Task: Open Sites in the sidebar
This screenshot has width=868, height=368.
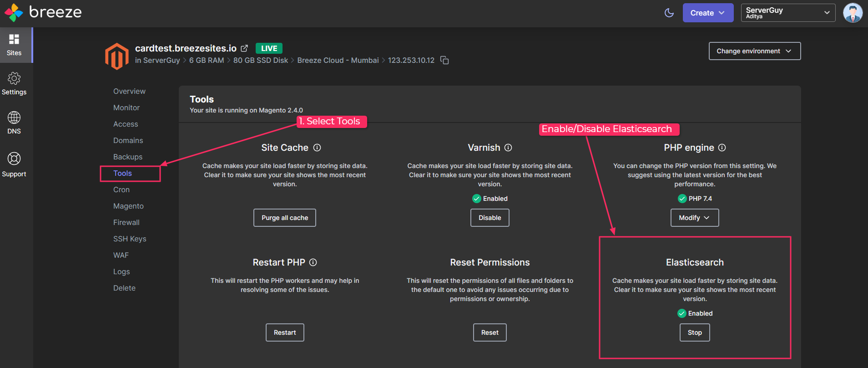Action: [14, 45]
